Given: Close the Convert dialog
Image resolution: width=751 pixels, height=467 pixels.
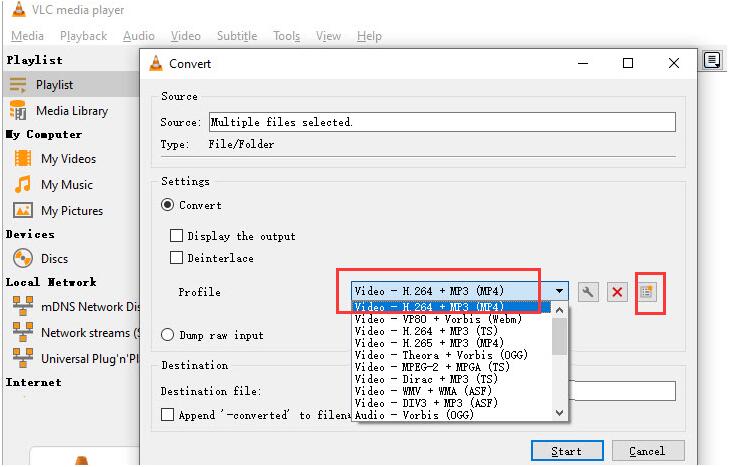Looking at the screenshot, I should point(674,63).
